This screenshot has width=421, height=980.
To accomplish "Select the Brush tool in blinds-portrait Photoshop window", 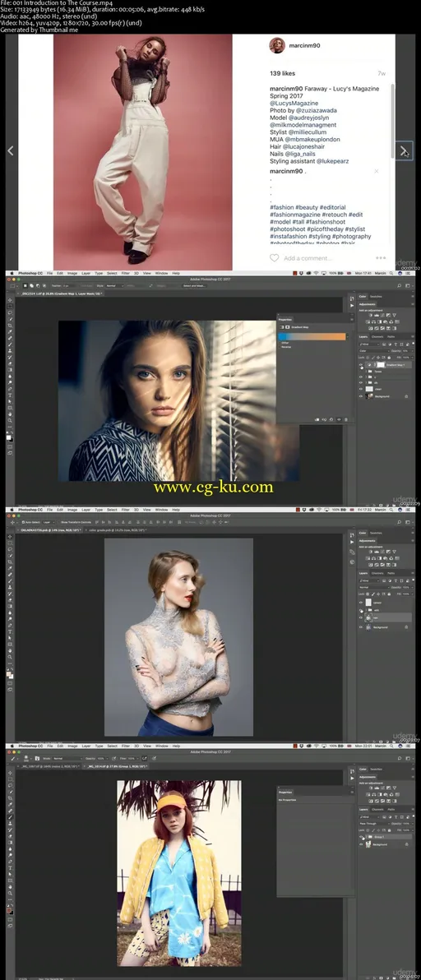I will [10, 344].
